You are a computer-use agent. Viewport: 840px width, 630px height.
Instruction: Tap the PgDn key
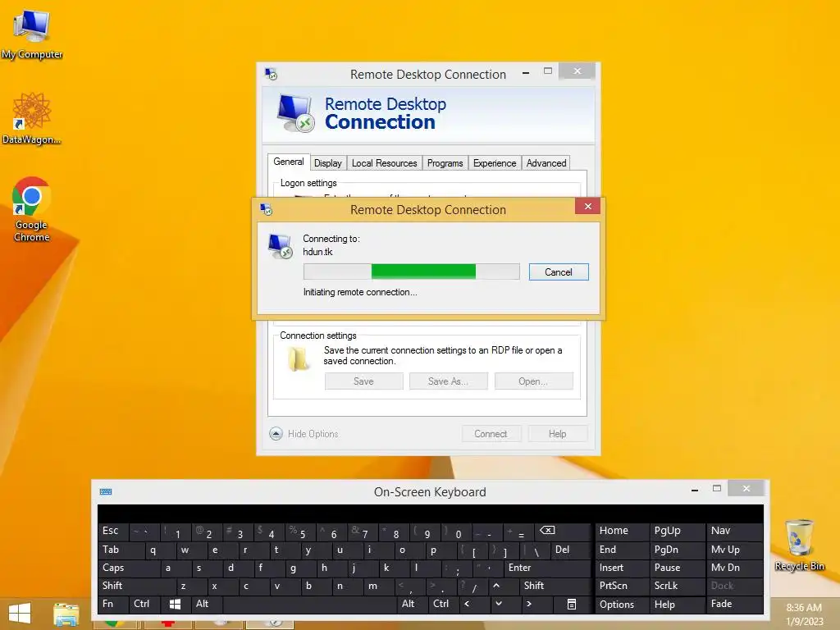677,550
